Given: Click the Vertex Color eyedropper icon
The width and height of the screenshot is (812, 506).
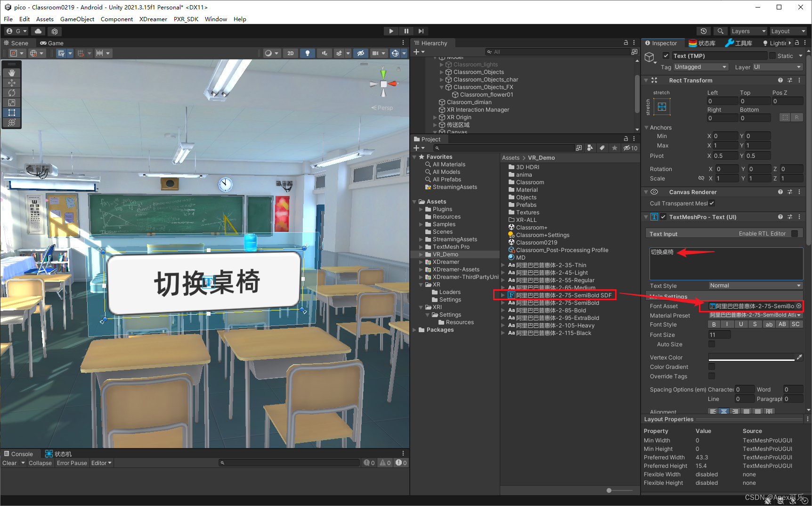Looking at the screenshot, I should point(799,358).
